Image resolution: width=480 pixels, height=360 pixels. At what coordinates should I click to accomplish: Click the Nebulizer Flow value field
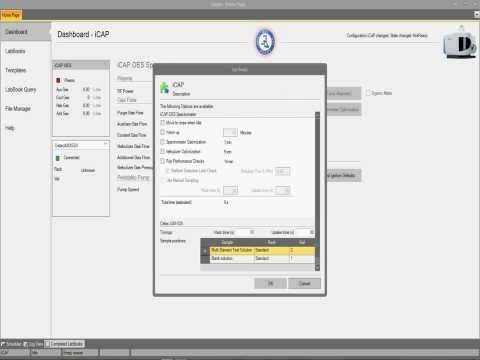[282, 171]
